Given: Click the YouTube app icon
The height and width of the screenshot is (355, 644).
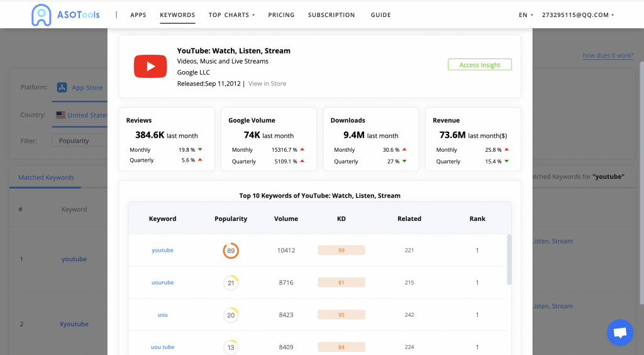Looking at the screenshot, I should click(150, 66).
